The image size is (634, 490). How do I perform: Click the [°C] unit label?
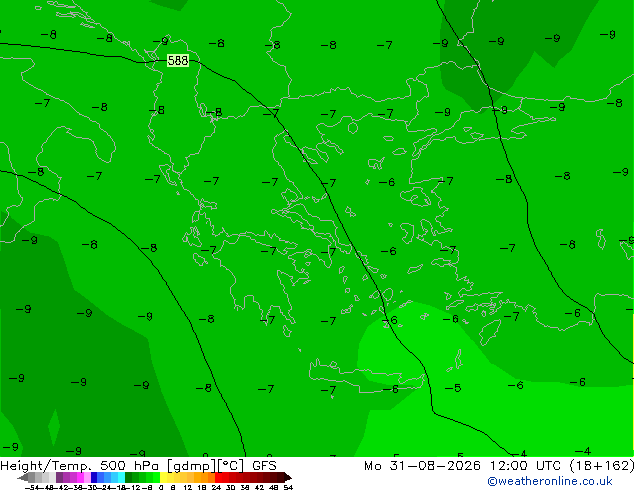(x=231, y=466)
